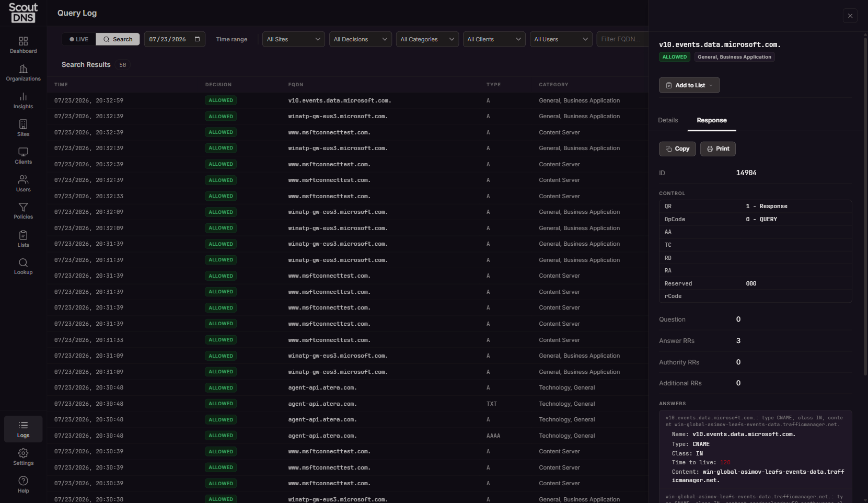Click the ALLOWED badge in detail panel

pos(675,57)
